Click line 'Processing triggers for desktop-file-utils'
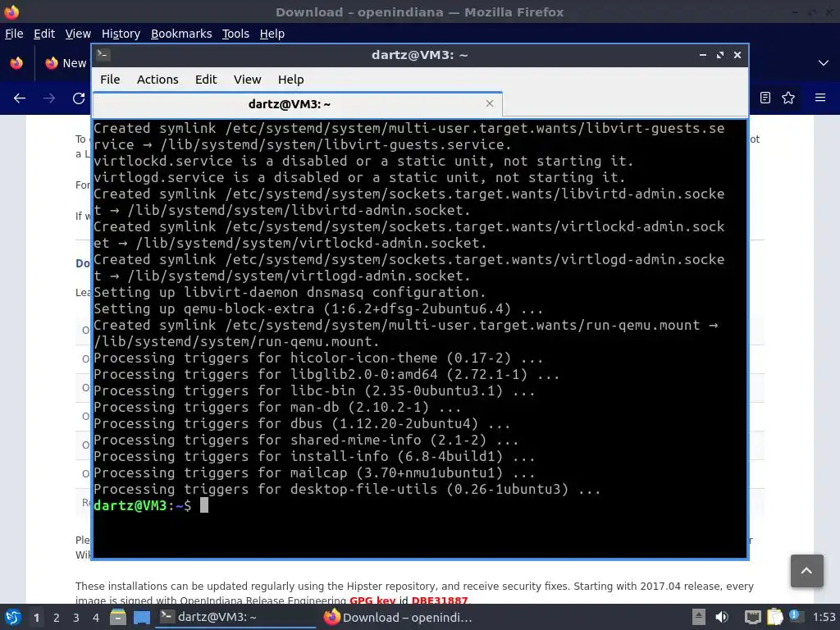 347,489
